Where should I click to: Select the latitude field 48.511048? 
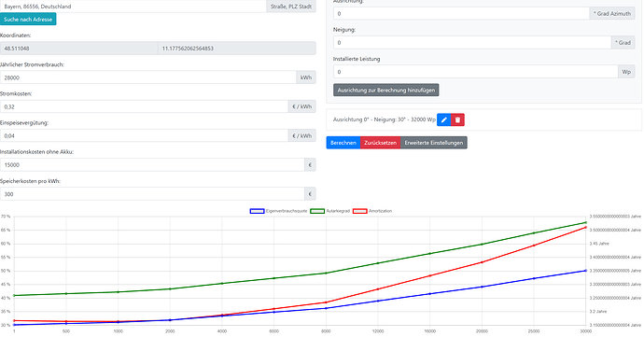coord(78,49)
